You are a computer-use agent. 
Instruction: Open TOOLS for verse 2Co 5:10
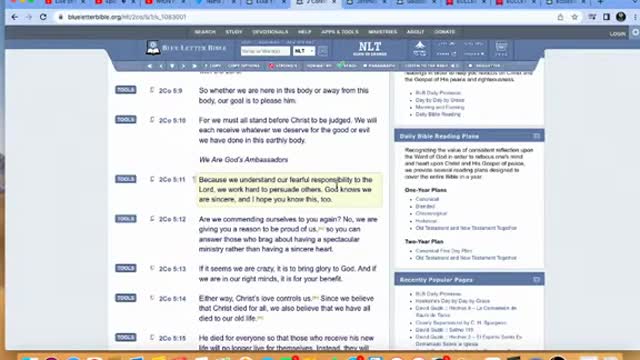[126, 120]
